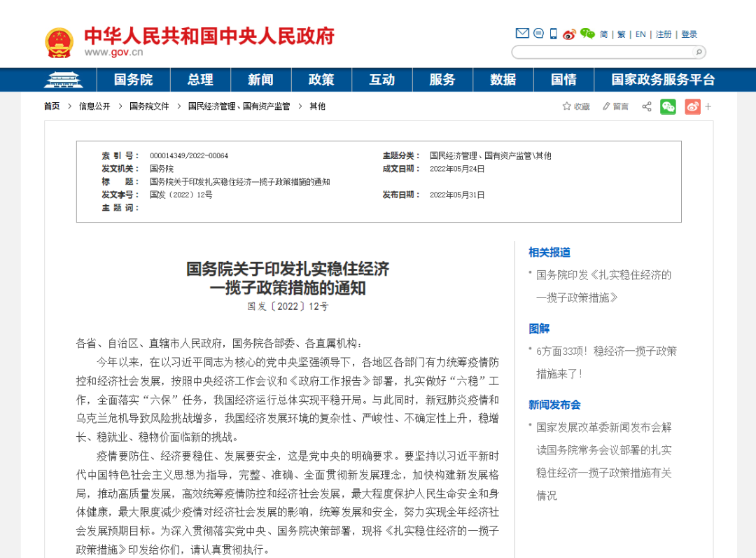Open 国家发展改革委新闻发布会 press conference link
This screenshot has height=558, width=756.
[x=603, y=461]
